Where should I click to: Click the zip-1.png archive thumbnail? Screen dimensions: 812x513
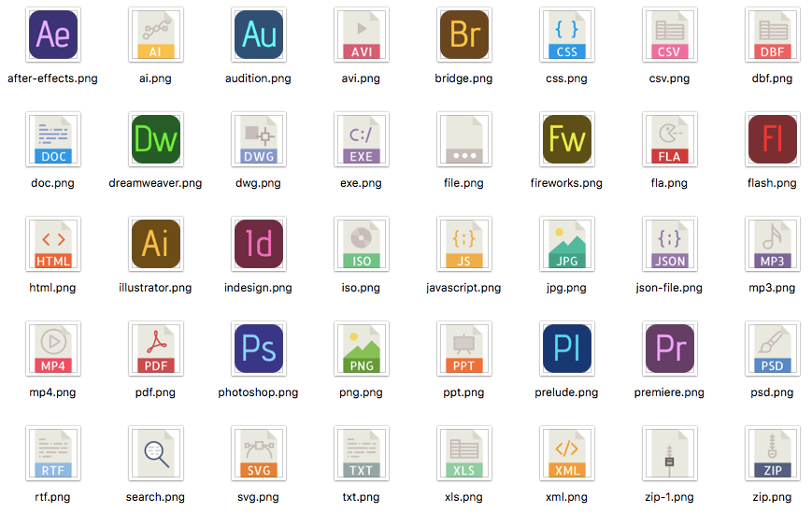pyautogui.click(x=669, y=454)
